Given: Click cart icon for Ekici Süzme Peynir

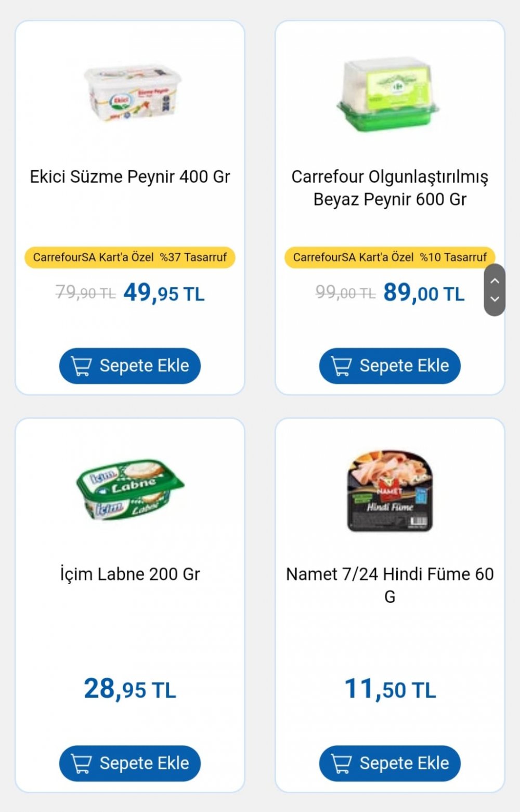Looking at the screenshot, I should click(x=81, y=366).
